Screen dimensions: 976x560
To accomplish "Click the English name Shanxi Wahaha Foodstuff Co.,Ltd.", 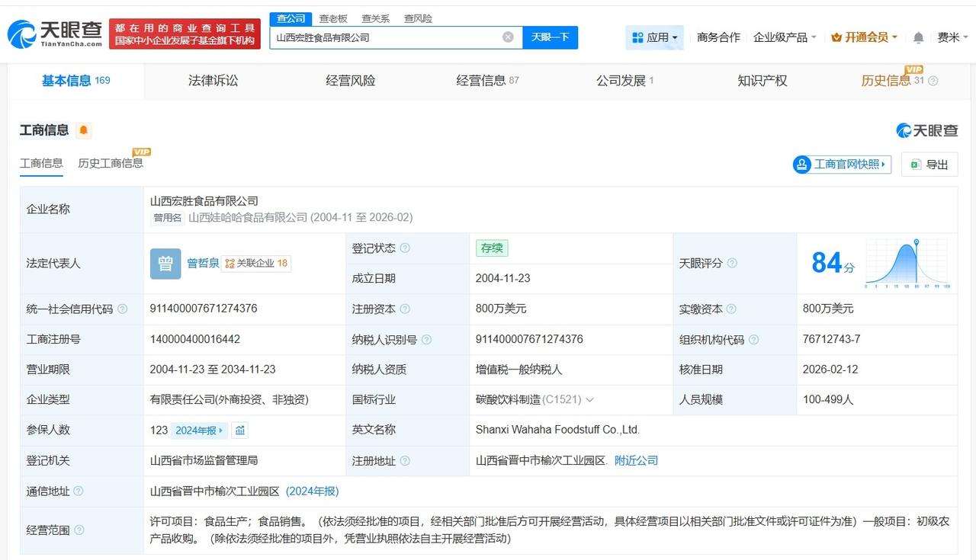I will [x=557, y=430].
